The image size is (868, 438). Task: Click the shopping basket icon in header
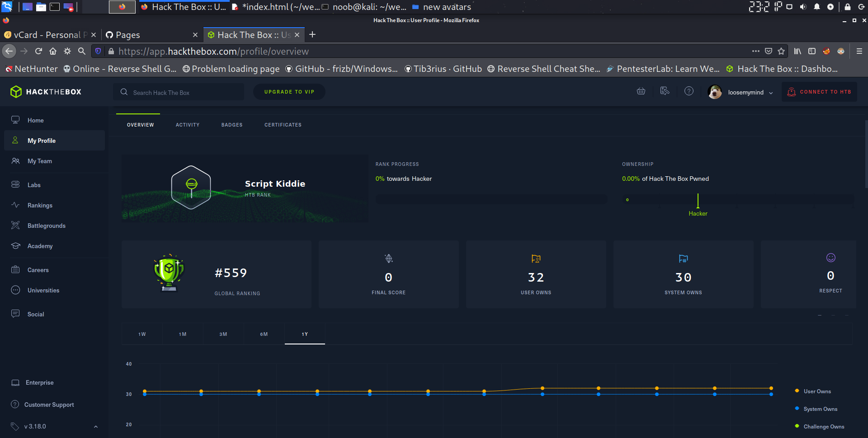[641, 91]
